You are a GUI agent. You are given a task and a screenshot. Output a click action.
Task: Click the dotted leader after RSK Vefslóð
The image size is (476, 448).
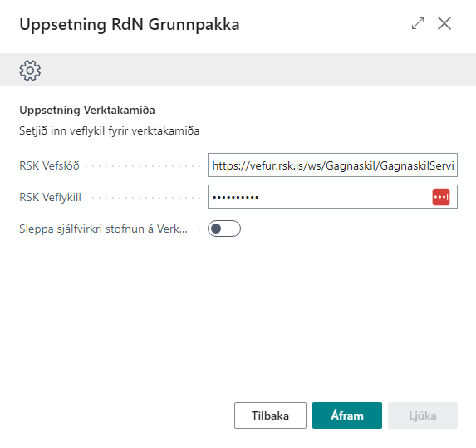[x=143, y=166]
